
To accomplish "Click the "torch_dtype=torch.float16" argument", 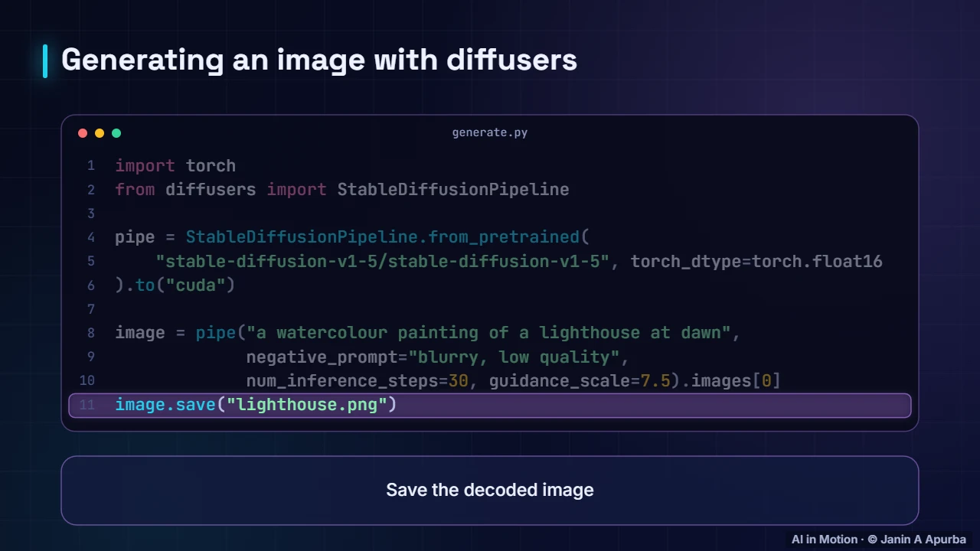I will (x=756, y=261).
